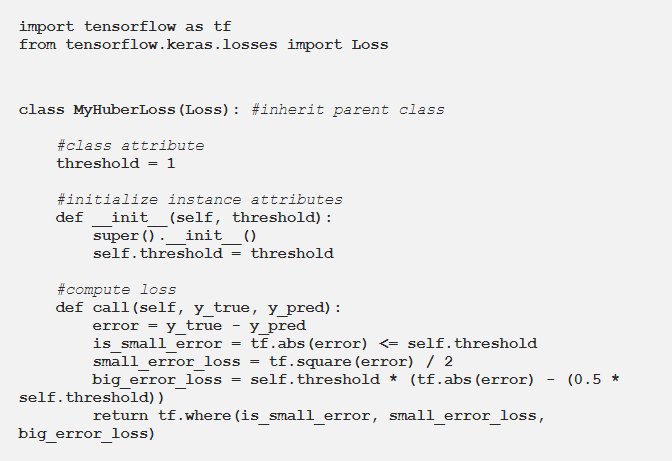
Task: Click the '#class attribute' comment
Action: (x=130, y=145)
